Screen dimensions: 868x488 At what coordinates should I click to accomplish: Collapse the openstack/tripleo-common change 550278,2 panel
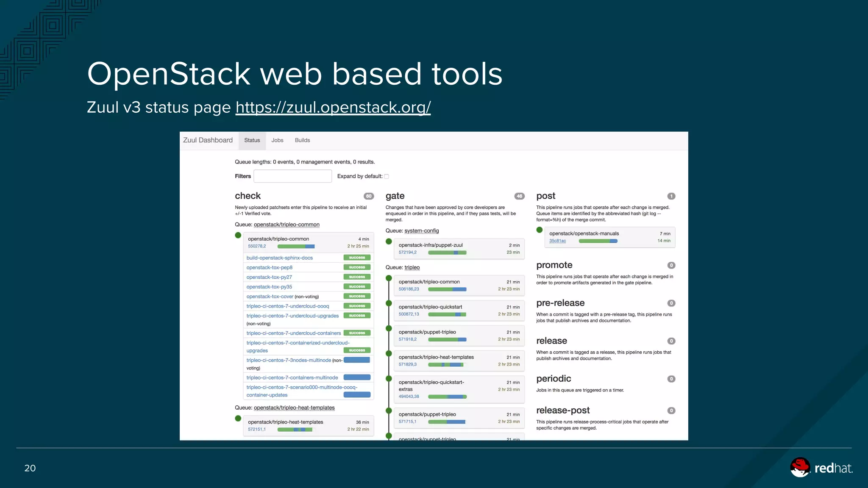[x=309, y=242]
